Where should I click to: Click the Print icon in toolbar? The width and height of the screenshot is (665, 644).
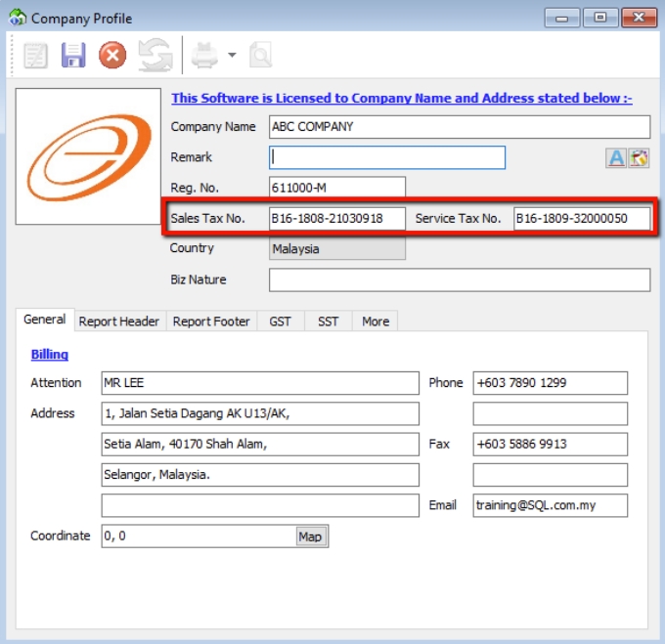pos(204,55)
